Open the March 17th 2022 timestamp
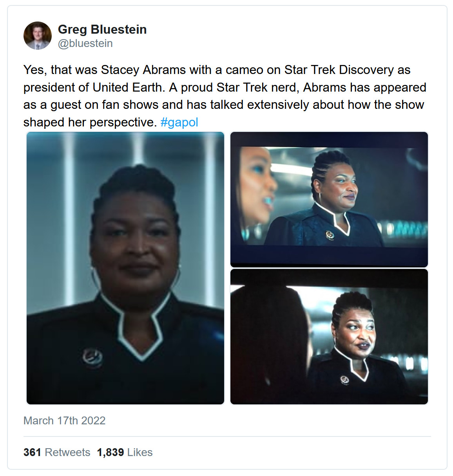Viewport: 453px width, 476px height. tap(65, 420)
